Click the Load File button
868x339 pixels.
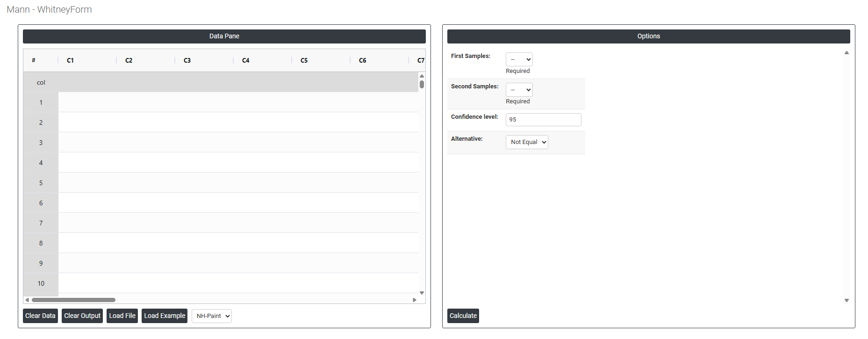[122, 316]
